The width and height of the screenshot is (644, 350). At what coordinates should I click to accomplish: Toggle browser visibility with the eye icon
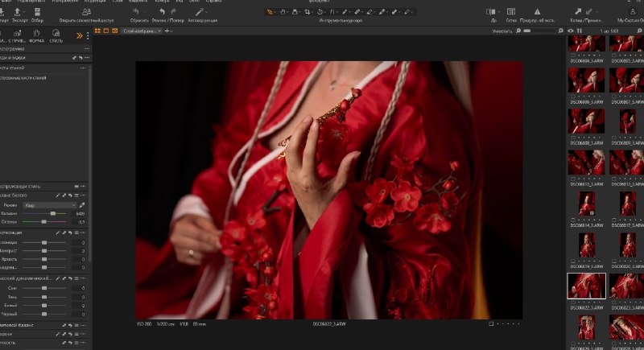[x=571, y=31]
